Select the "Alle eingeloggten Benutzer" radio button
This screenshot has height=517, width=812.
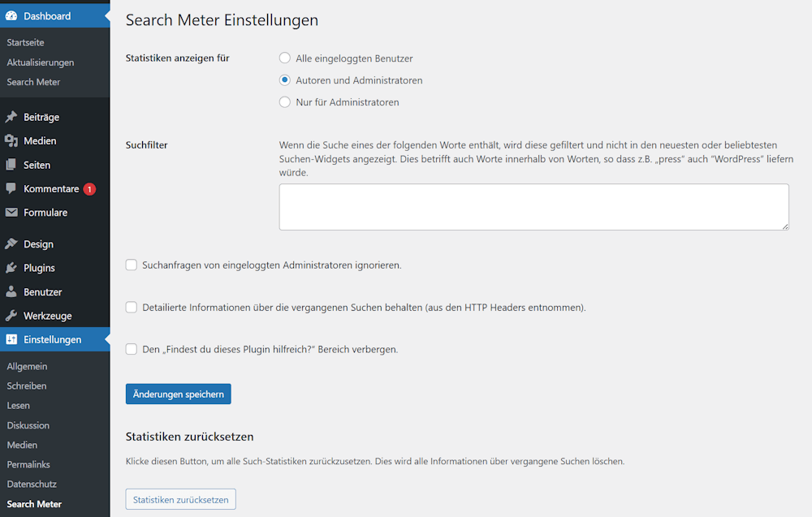point(285,58)
